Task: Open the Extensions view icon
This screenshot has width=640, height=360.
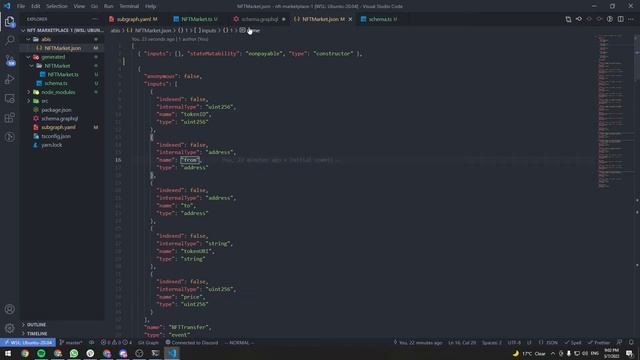Action: click(x=9, y=118)
